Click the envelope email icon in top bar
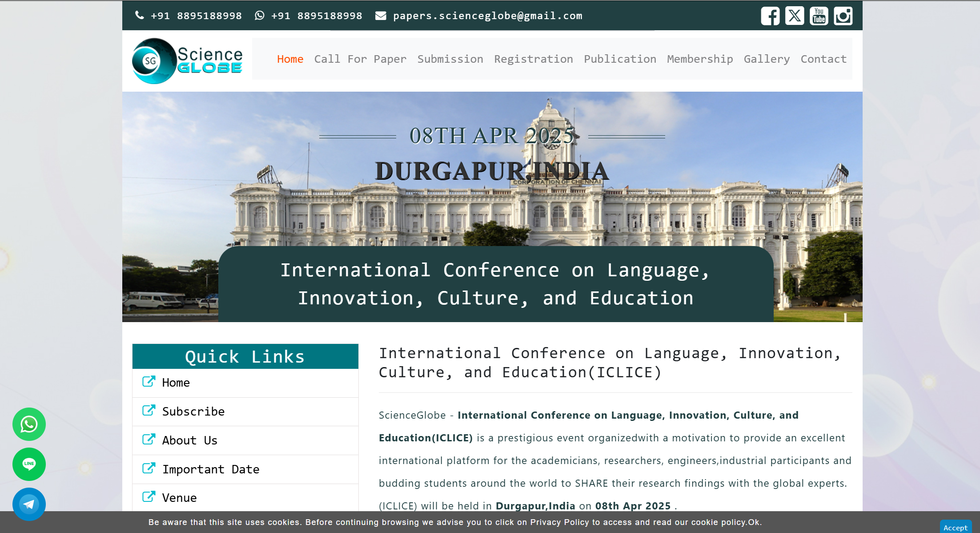 [381, 16]
